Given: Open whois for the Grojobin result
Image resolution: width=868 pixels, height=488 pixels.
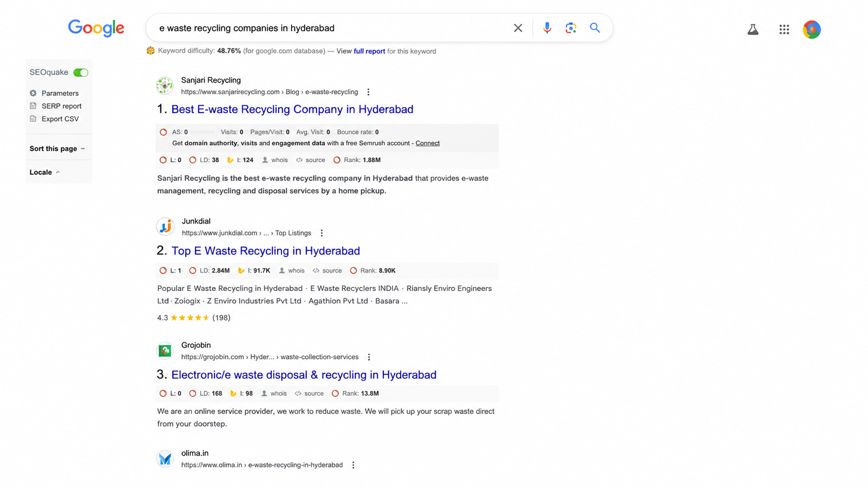Looking at the screenshot, I should click(274, 394).
